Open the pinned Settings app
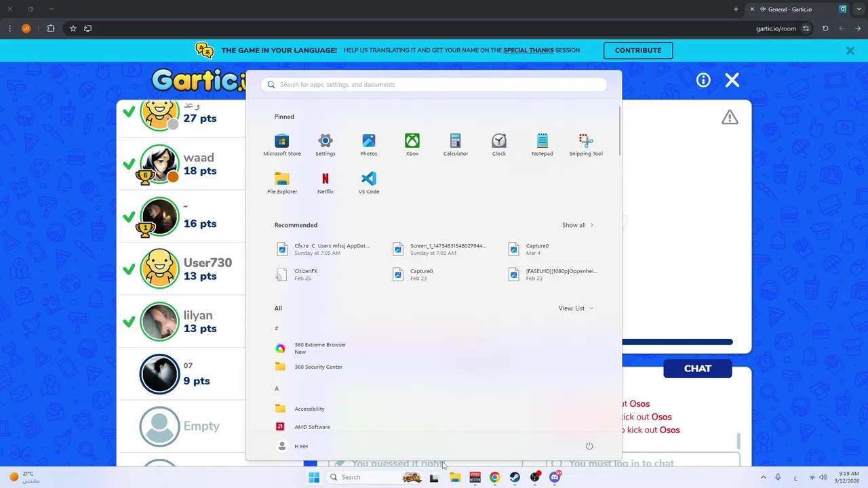Screen dimensions: 868x488 tap(325, 145)
